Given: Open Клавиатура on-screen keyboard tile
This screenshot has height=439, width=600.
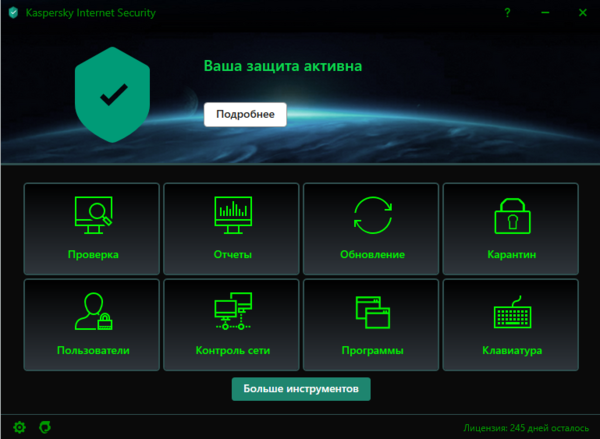Looking at the screenshot, I should (510, 325).
